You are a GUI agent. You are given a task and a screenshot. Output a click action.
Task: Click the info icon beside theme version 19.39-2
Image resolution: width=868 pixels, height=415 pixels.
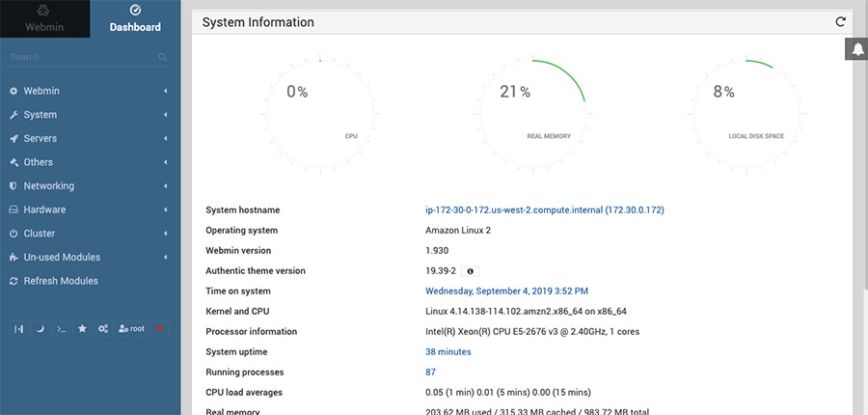pyautogui.click(x=471, y=271)
